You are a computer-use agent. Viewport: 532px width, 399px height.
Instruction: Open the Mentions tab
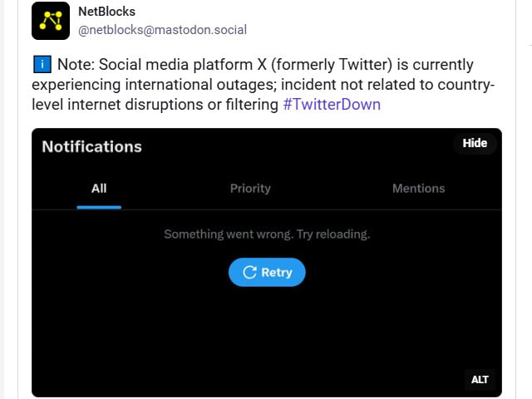(x=418, y=189)
